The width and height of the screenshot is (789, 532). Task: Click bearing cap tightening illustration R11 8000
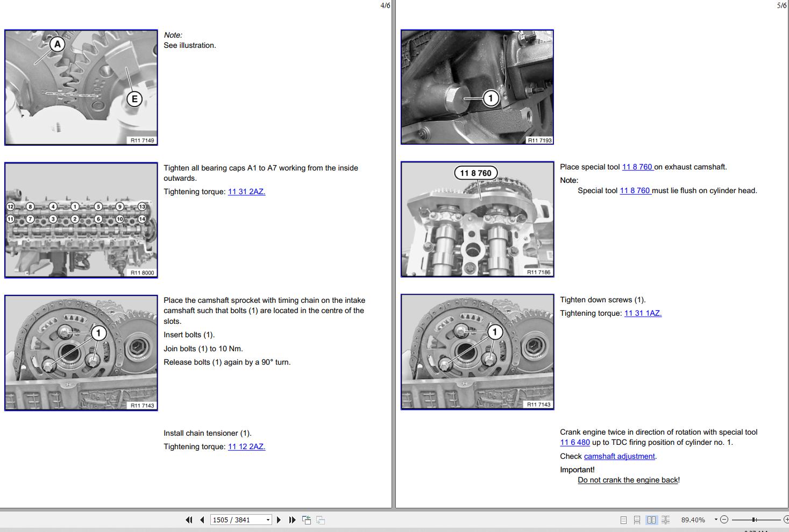pyautogui.click(x=81, y=220)
